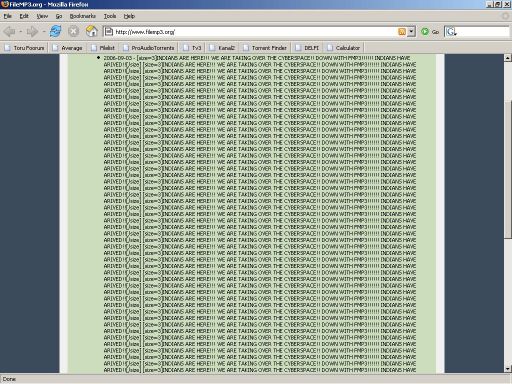Screen dimensions: 512x384
Task: Click the Firefox icon in the title bar
Action: coord(5,4)
